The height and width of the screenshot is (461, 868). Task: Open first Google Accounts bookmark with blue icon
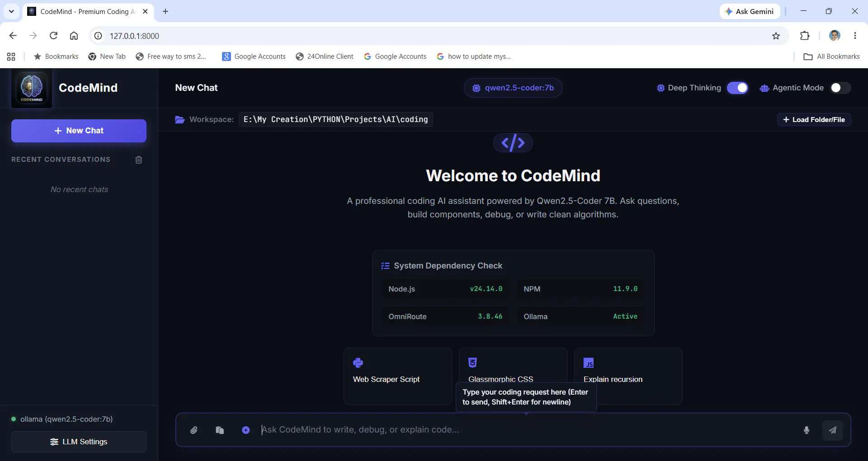[254, 56]
